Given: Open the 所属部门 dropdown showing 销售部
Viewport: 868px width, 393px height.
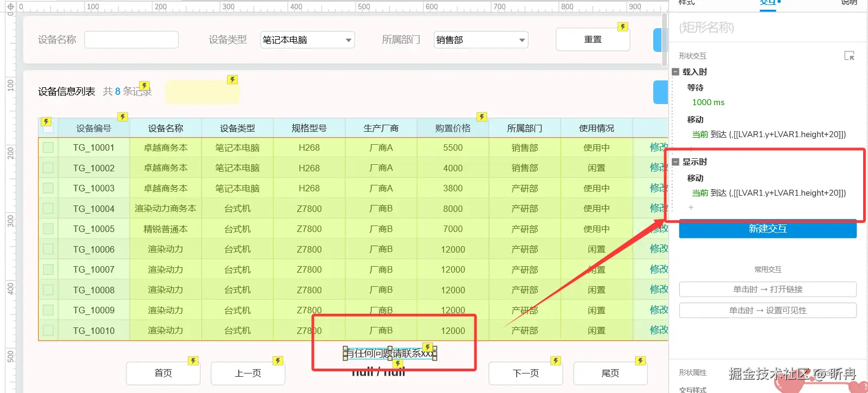Looking at the screenshot, I should click(x=481, y=40).
